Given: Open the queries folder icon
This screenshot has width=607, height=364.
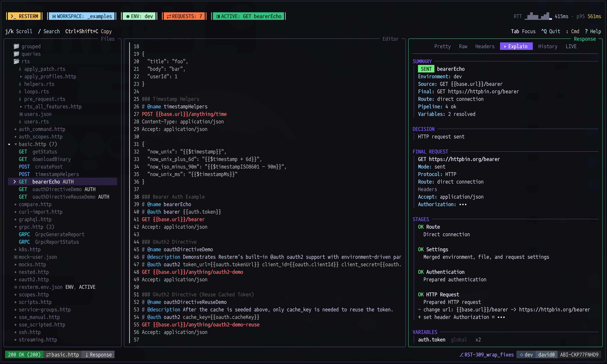Looking at the screenshot, I should pyautogui.click(x=16, y=54).
